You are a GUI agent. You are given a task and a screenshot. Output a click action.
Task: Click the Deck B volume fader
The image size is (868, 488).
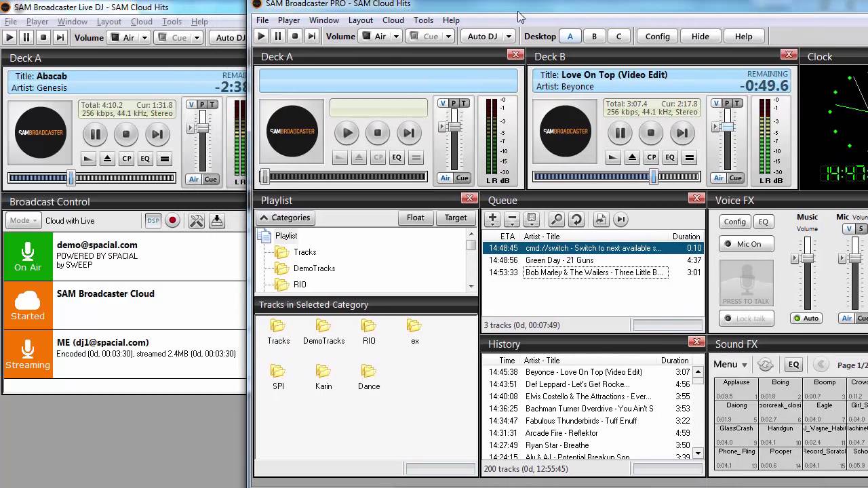727,127
